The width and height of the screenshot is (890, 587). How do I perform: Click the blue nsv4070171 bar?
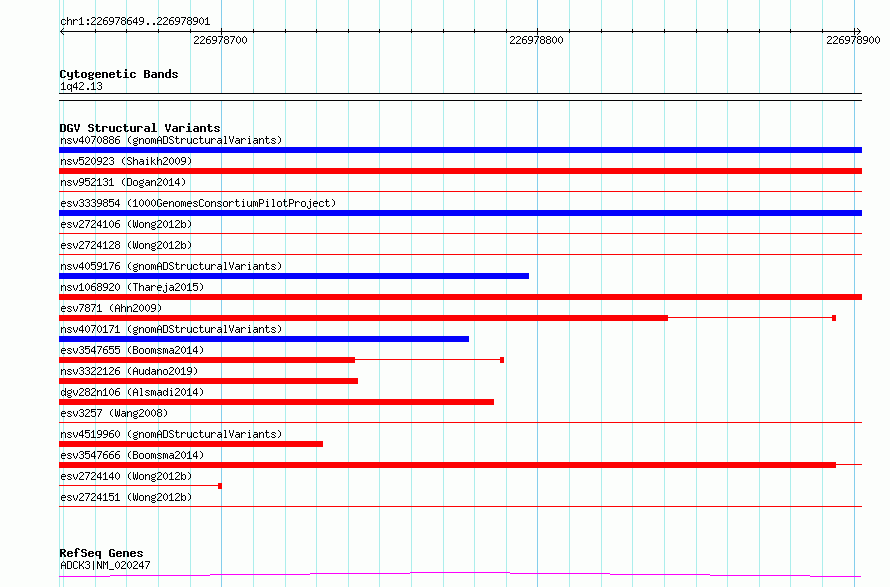(x=264, y=339)
